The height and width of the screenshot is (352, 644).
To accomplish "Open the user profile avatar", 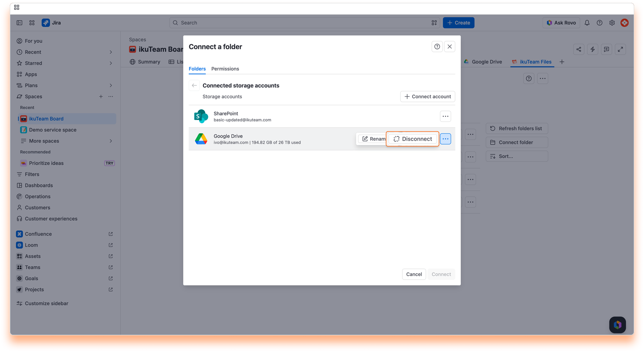I will pos(625,23).
